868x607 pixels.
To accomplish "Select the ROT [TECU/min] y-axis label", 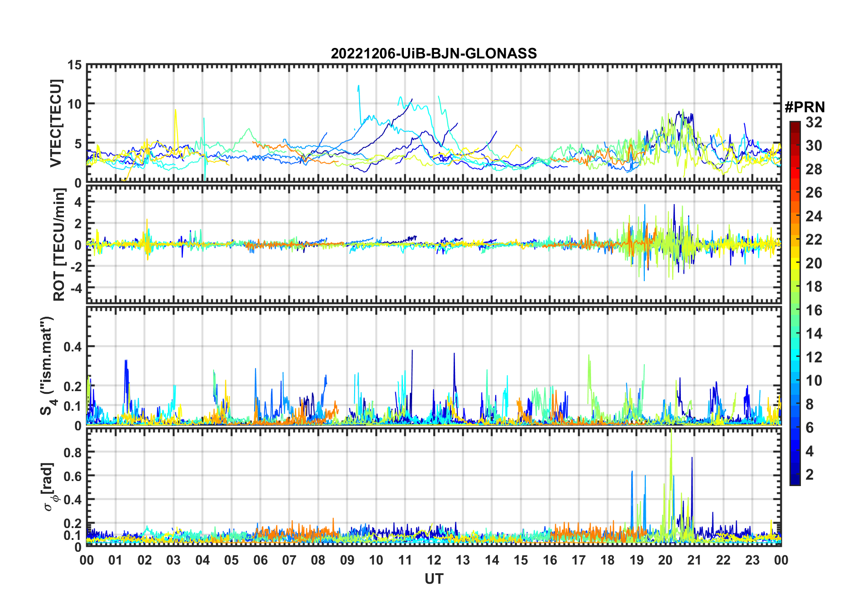I will pos(59,244).
